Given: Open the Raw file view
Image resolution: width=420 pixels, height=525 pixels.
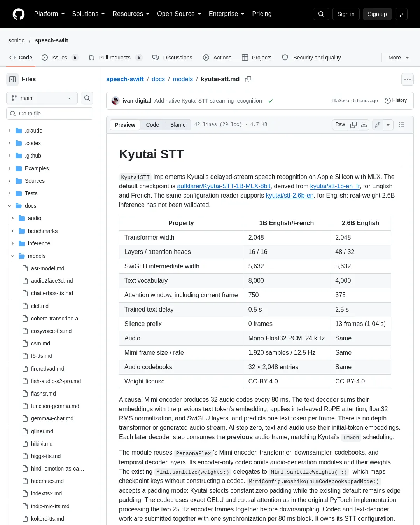Looking at the screenshot, I should click(340, 125).
